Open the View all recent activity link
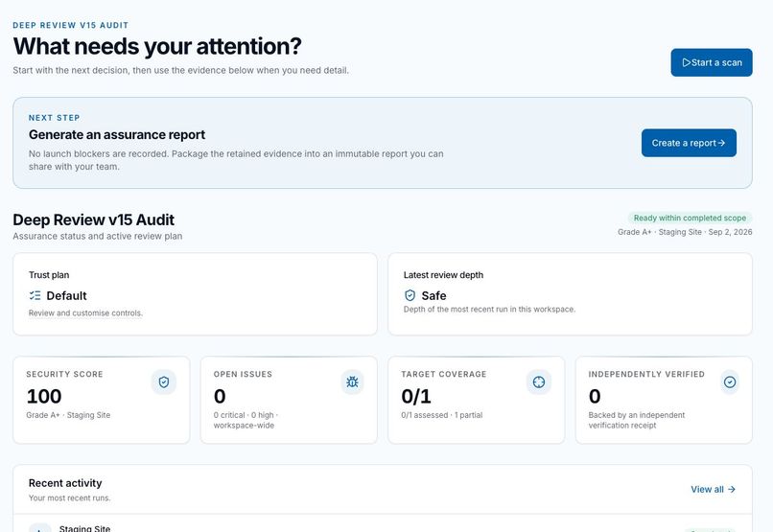 (713, 489)
